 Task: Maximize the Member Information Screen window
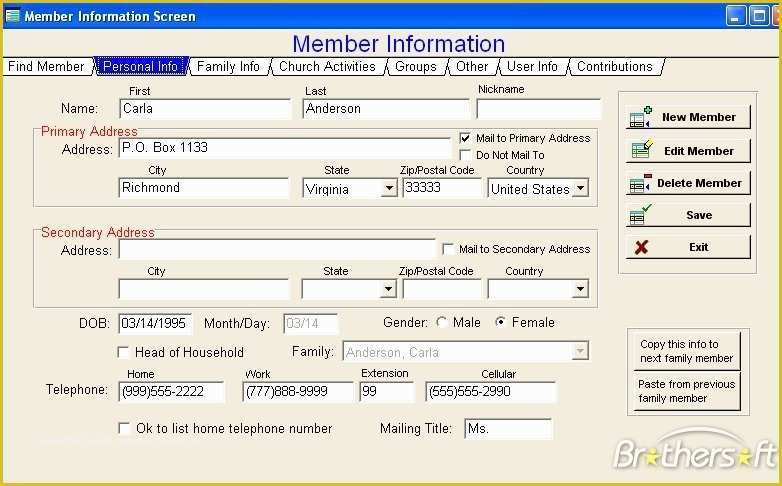759,16
